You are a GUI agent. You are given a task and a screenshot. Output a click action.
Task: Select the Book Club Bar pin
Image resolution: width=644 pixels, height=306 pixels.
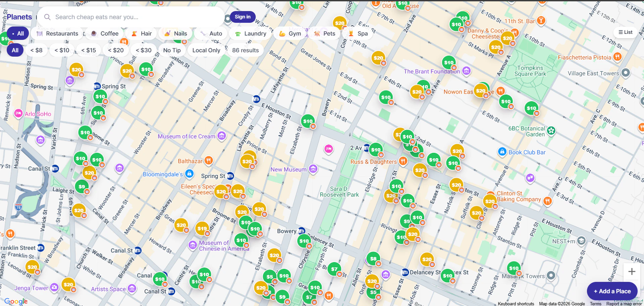(x=502, y=151)
